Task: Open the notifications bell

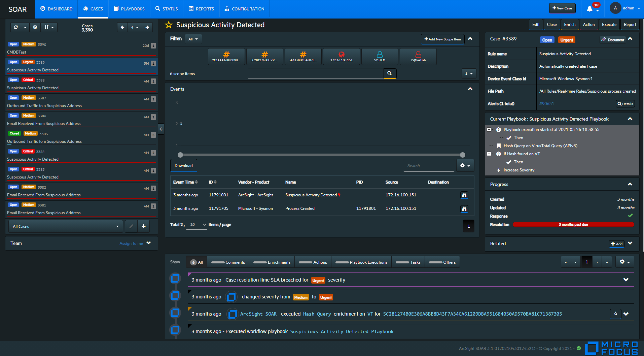Action: (x=589, y=9)
